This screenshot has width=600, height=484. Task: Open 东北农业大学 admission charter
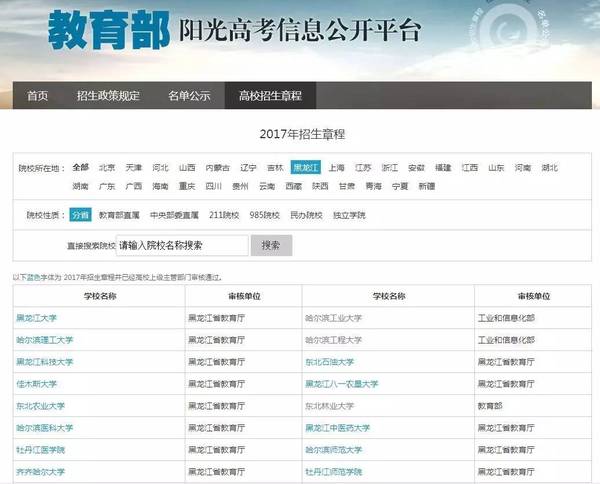pos(41,406)
